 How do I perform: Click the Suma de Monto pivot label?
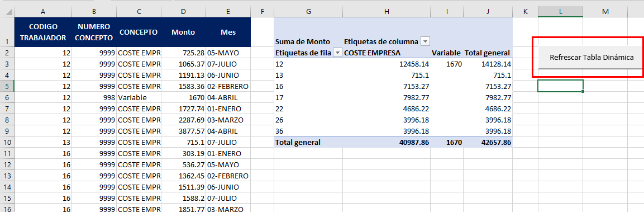[x=302, y=41]
